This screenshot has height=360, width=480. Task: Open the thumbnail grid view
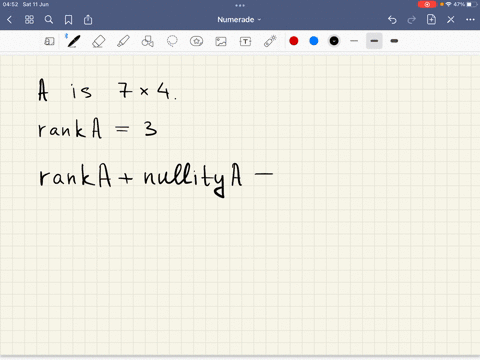click(x=29, y=20)
